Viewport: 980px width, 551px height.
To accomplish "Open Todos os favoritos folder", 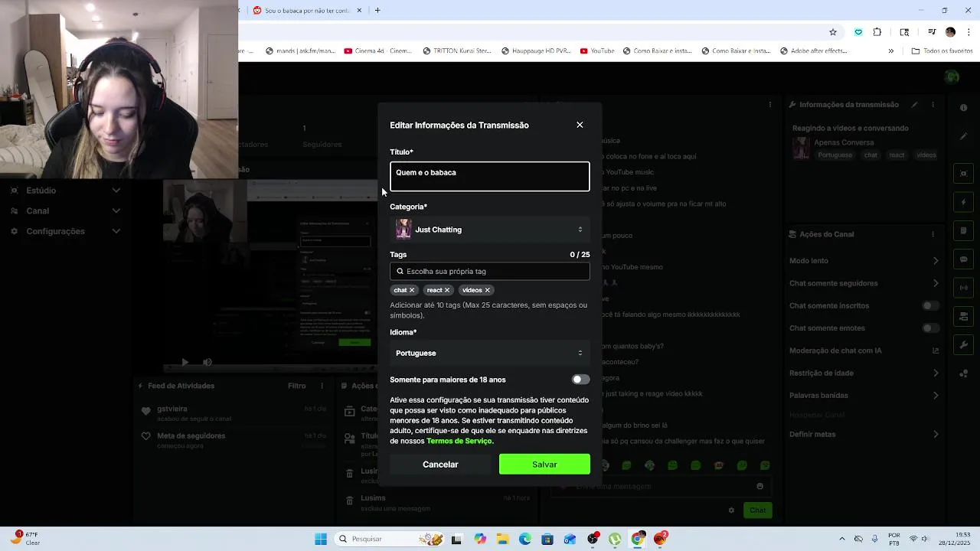I will tap(942, 51).
